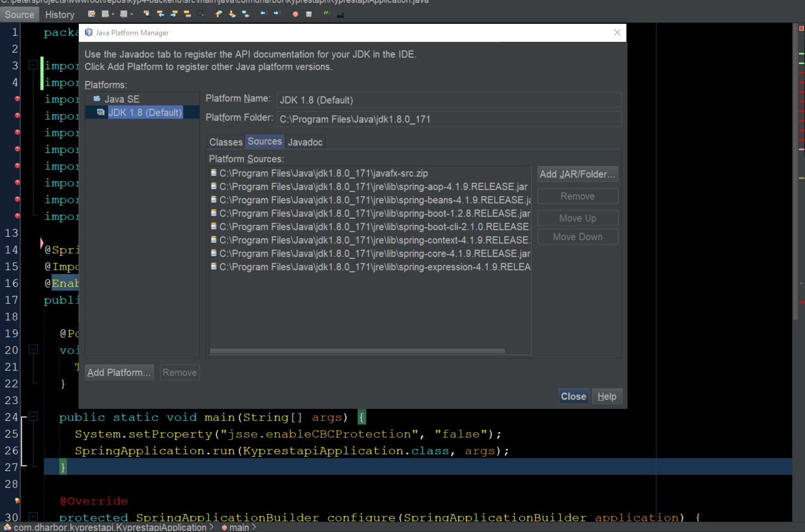This screenshot has height=532, width=805.
Task: Select spring-boot-1.2.8.RELEASE.jar source entry
Action: pyautogui.click(x=369, y=213)
